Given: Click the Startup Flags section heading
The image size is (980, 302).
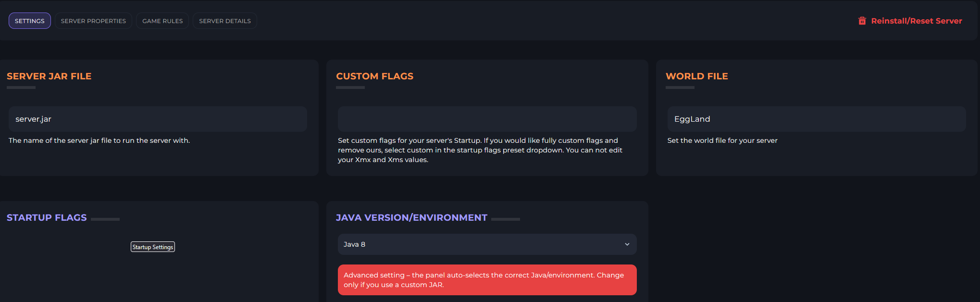Looking at the screenshot, I should coord(47,217).
